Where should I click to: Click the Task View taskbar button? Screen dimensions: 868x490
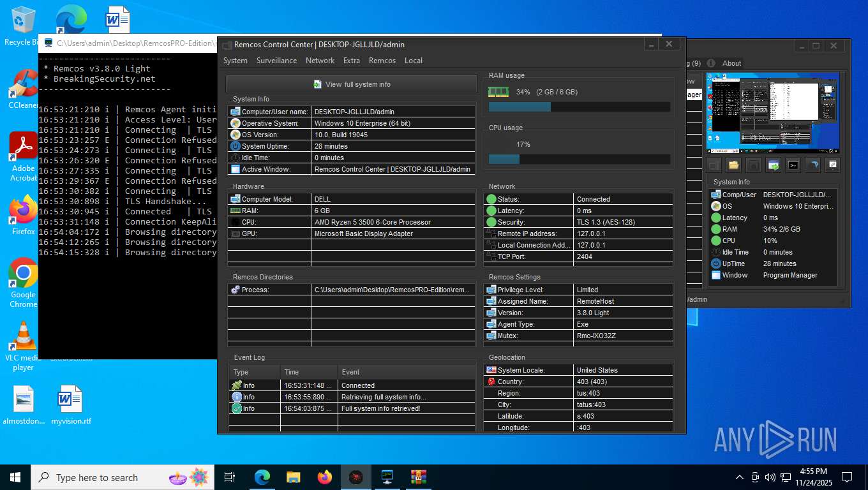click(x=230, y=477)
